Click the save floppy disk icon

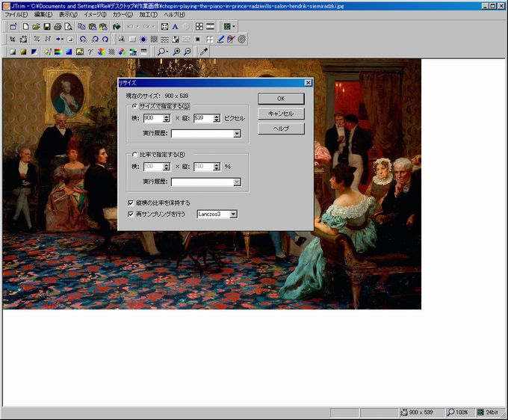click(47, 27)
